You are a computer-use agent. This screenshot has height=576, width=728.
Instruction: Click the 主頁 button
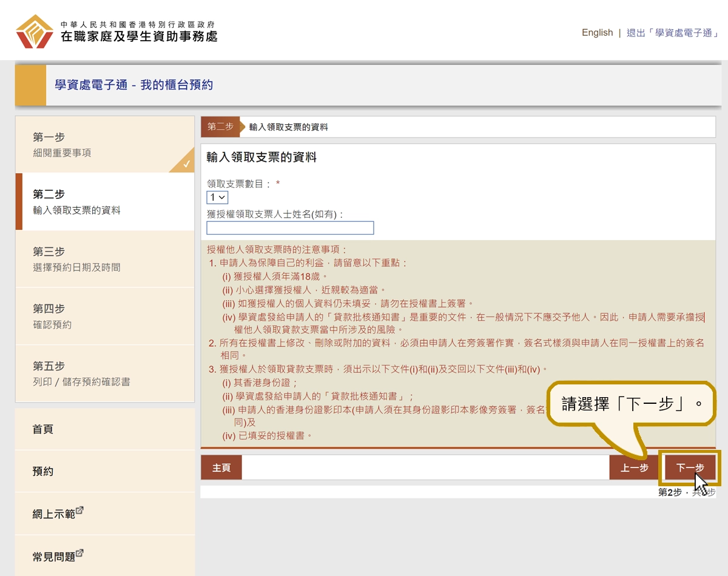click(221, 467)
